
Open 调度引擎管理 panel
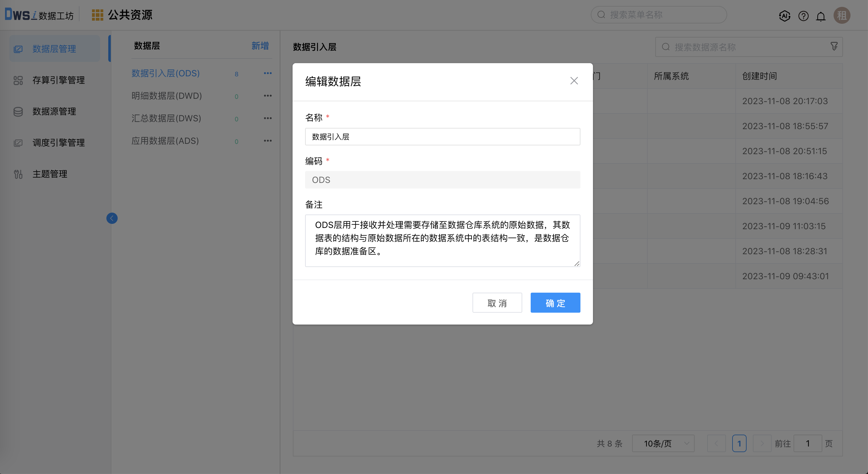[58, 142]
